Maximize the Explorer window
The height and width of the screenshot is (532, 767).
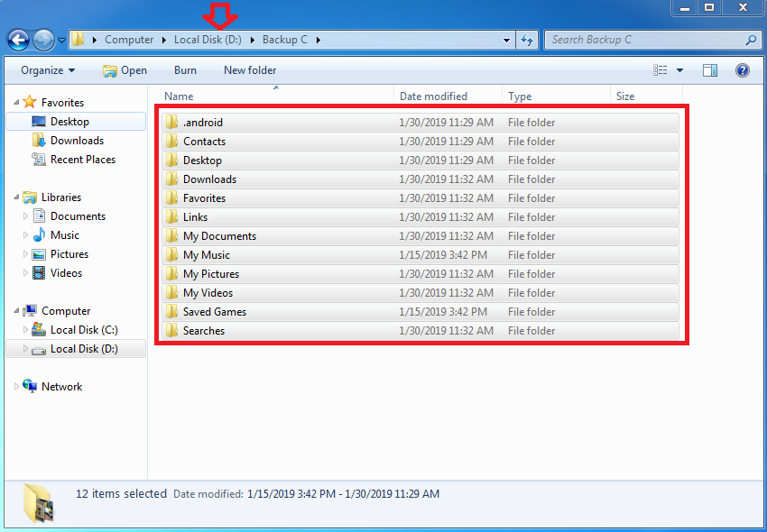click(709, 7)
